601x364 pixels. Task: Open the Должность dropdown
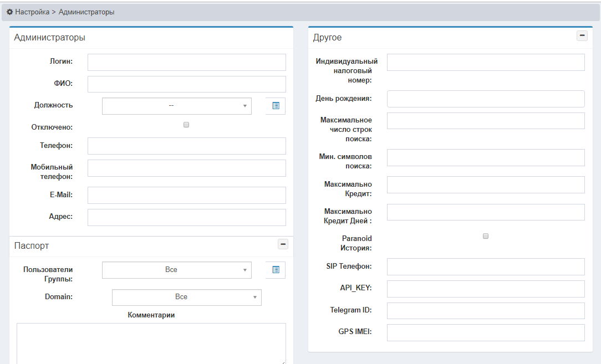[x=176, y=106]
